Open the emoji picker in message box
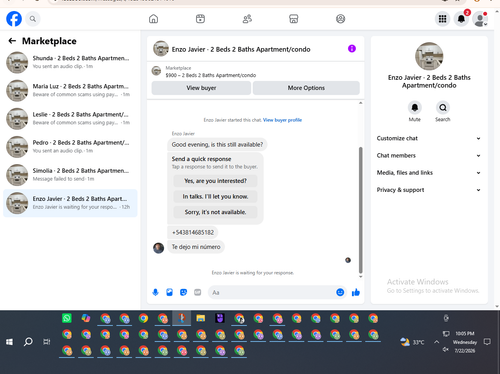 (x=340, y=292)
